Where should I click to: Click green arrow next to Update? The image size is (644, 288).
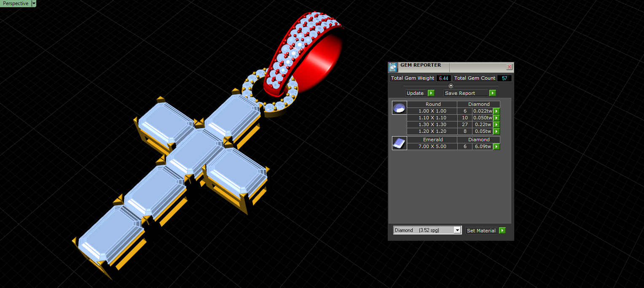[431, 93]
